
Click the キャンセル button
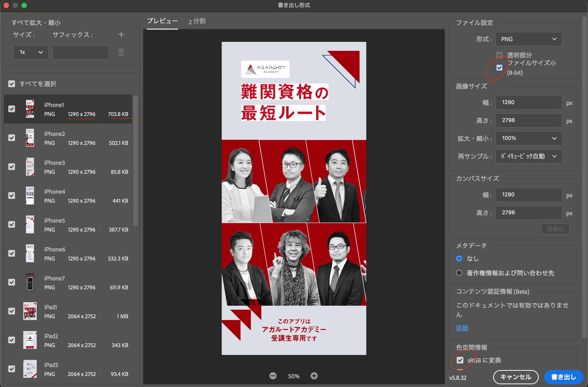(x=516, y=377)
